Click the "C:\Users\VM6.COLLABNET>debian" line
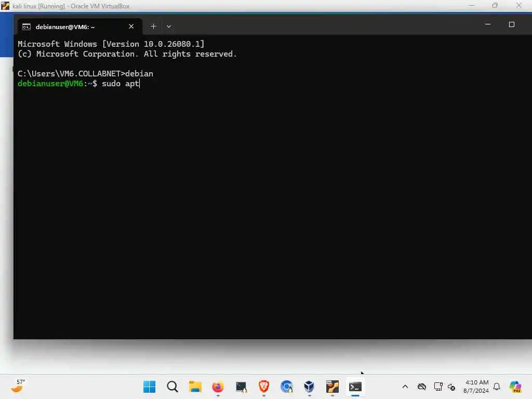Viewport: 532px width, 399px height. [85, 74]
